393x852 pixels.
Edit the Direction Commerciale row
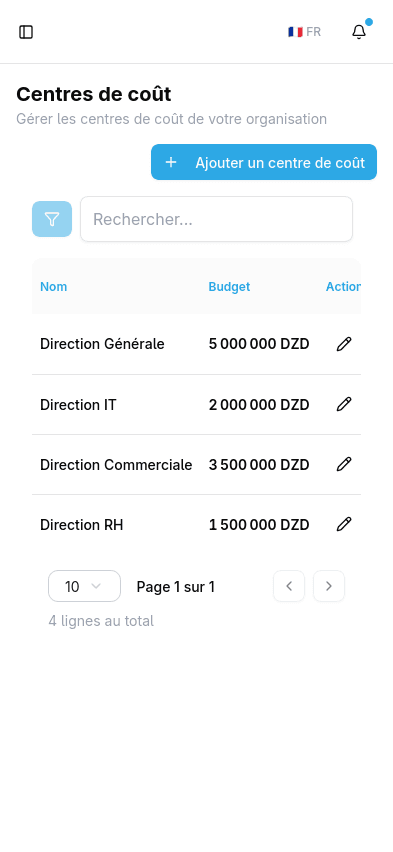tap(344, 464)
